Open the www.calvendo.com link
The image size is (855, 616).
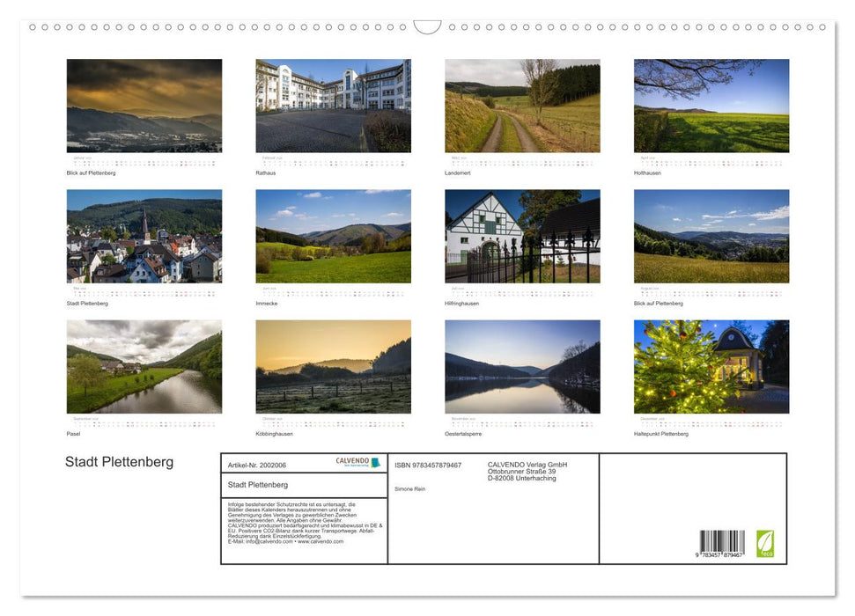tap(321, 540)
